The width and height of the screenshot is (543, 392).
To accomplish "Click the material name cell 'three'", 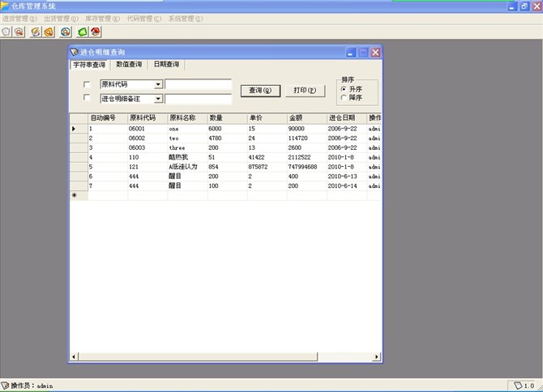I will pos(187,147).
